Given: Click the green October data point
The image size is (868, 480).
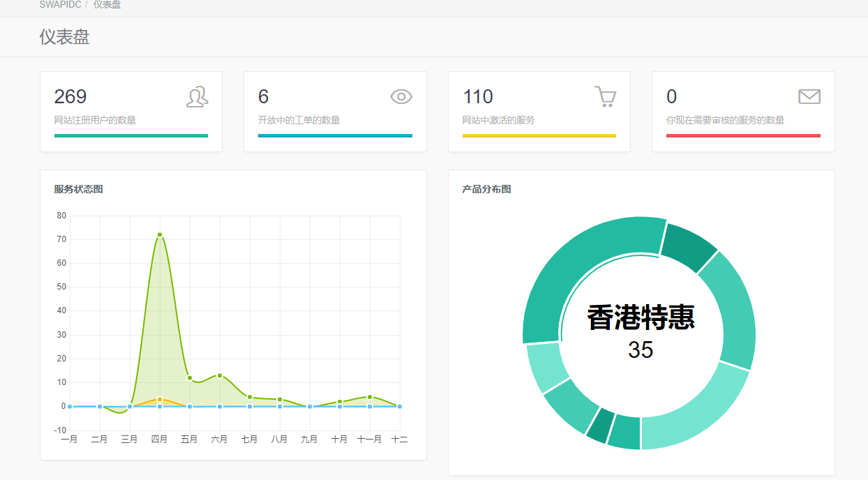Looking at the screenshot, I should coord(340,402).
